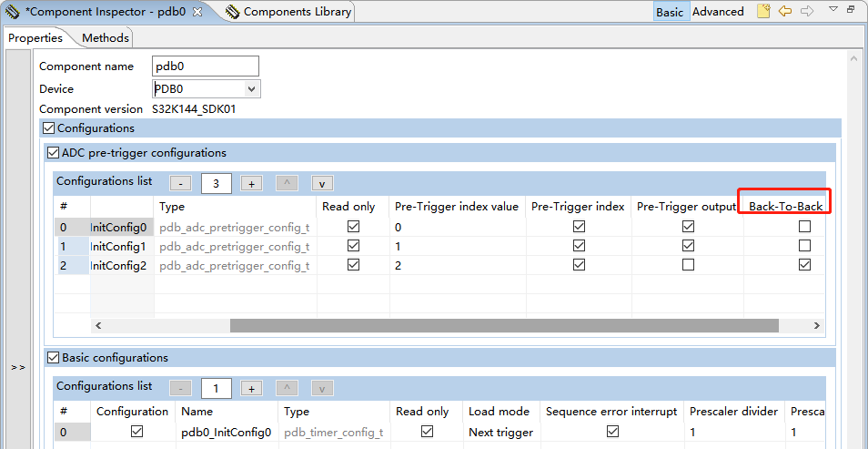
Task: Enable Back-To-Back for InitConfig0
Action: click(804, 226)
